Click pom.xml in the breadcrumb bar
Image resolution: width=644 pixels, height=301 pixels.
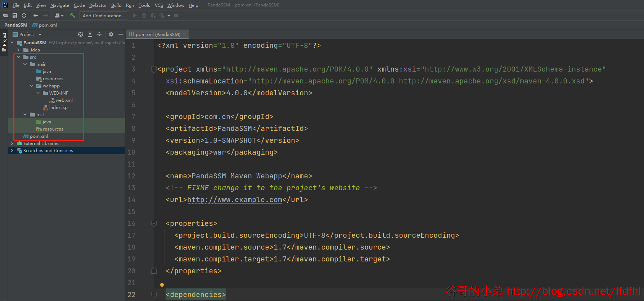click(x=45, y=25)
